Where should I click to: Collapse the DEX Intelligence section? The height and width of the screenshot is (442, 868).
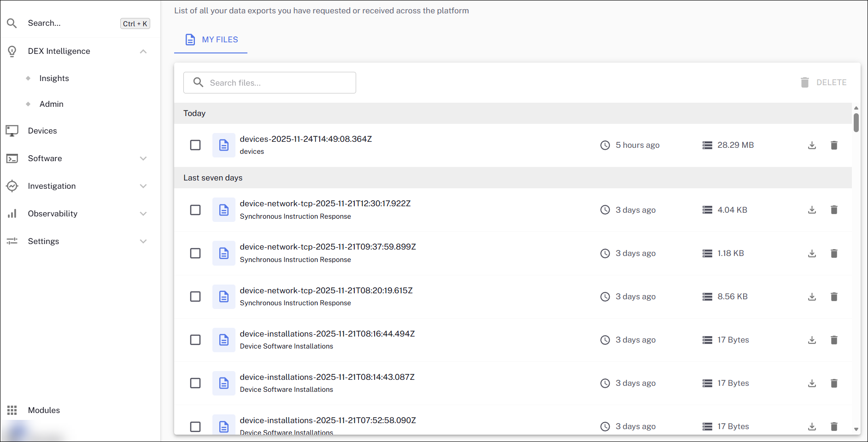point(143,51)
